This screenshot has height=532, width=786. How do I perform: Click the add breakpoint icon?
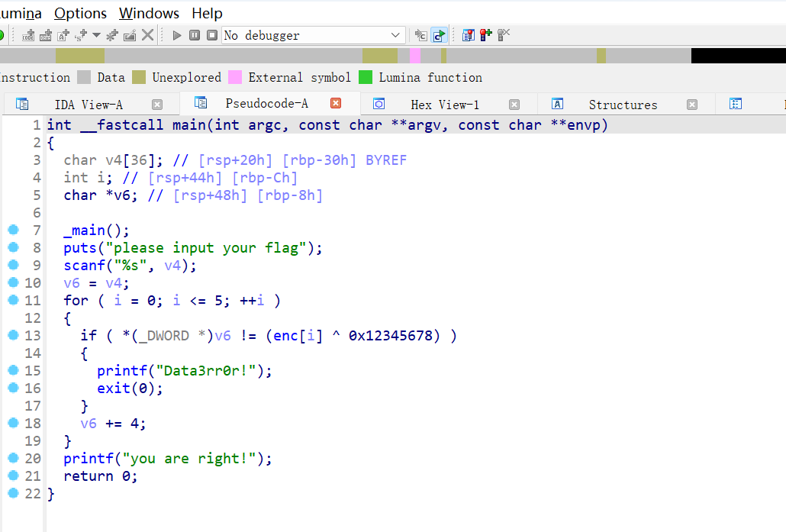point(486,35)
